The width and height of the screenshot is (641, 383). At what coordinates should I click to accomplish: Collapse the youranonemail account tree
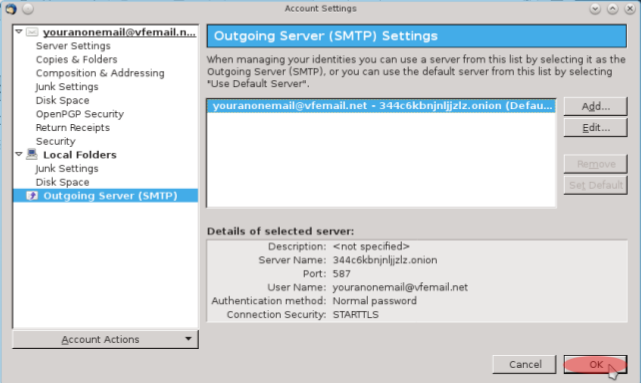click(x=19, y=31)
